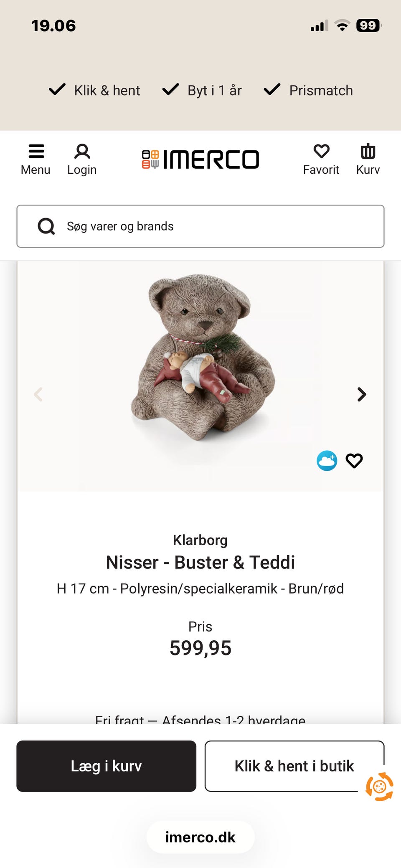Click the Imerco logo
401x868 pixels.
click(x=200, y=160)
